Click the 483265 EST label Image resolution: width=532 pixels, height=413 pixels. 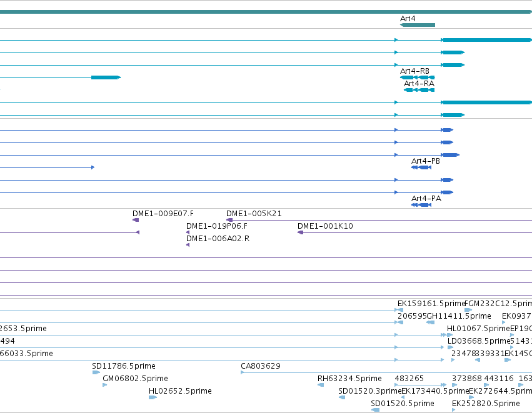point(409,379)
